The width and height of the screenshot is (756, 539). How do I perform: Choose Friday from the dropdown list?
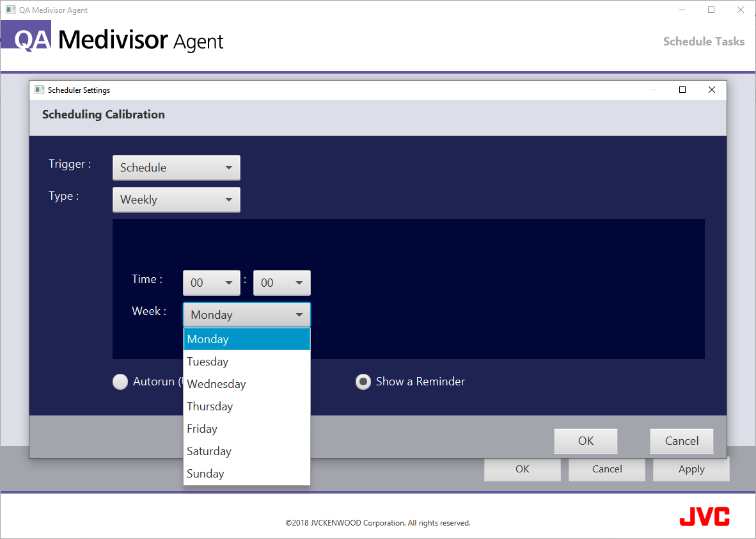click(247, 428)
